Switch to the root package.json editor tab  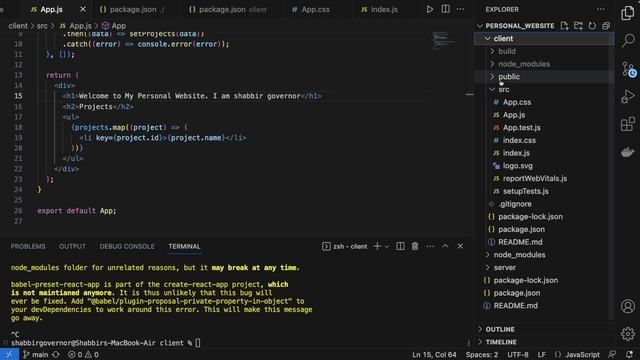click(x=132, y=9)
